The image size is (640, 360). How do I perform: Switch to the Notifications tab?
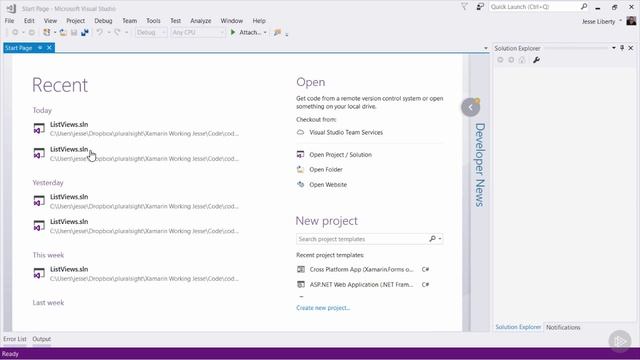tap(563, 327)
